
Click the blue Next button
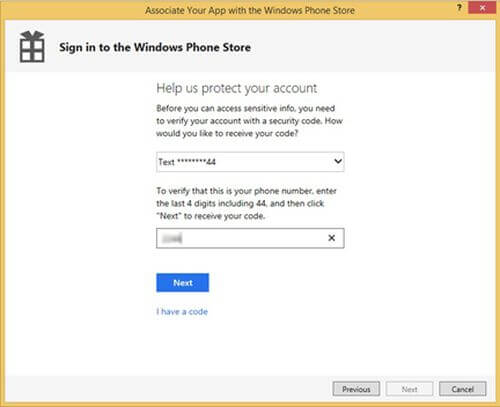point(183,283)
